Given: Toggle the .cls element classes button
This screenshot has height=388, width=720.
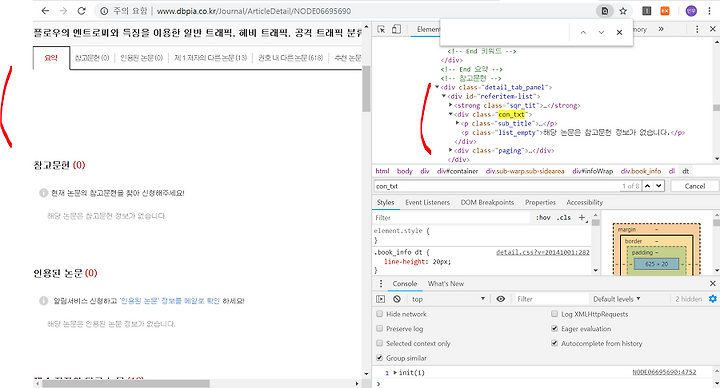Looking at the screenshot, I should [x=564, y=218].
